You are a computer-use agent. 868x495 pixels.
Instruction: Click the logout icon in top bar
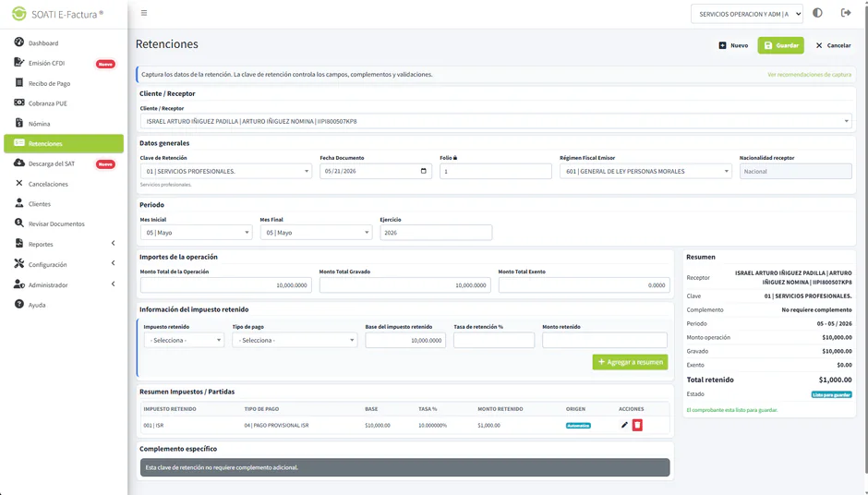845,13
